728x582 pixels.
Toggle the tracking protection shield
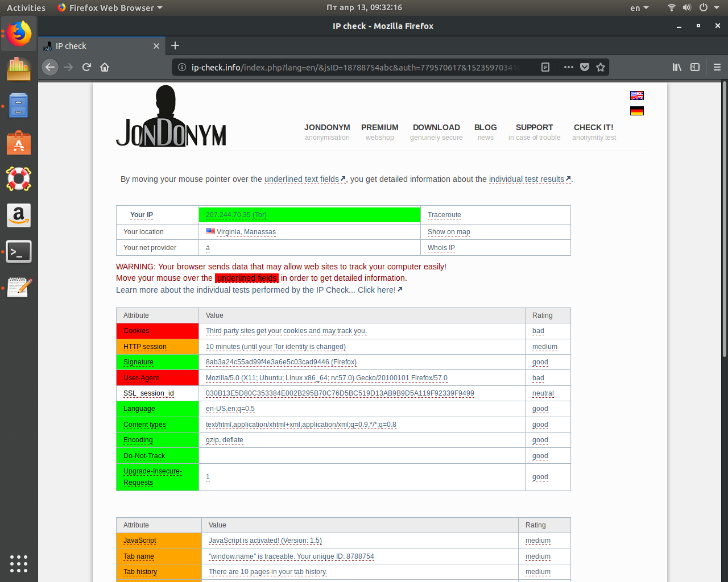point(585,66)
